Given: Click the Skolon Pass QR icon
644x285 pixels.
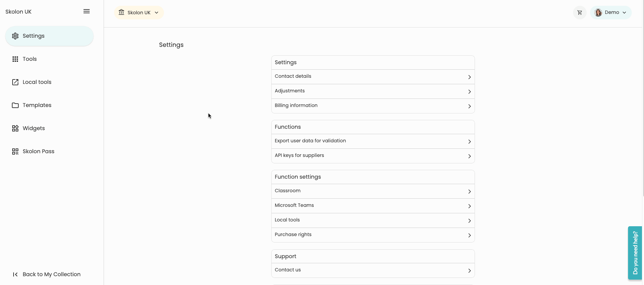Looking at the screenshot, I should [15, 152].
